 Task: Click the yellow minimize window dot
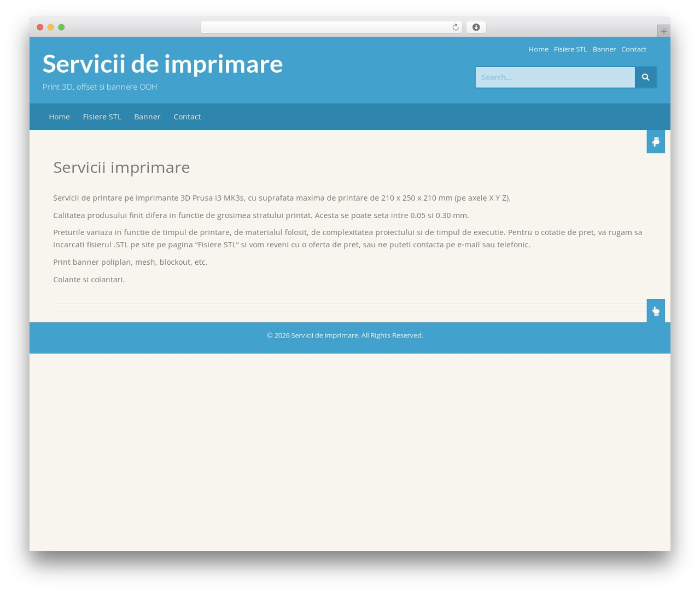tap(50, 27)
